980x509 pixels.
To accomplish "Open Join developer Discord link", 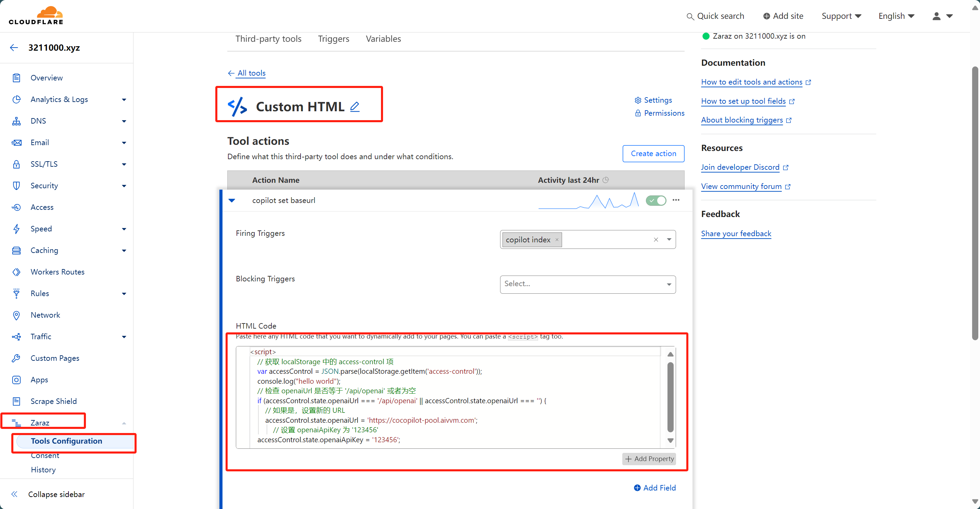I will coord(744,167).
